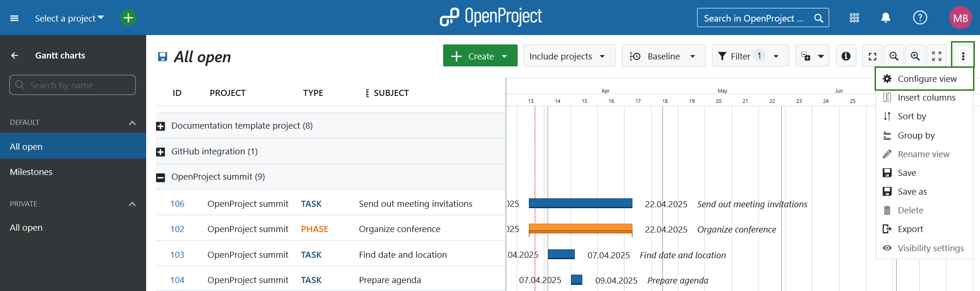Click the green quick-add plus icon
The image size is (980, 291).
tap(128, 18)
